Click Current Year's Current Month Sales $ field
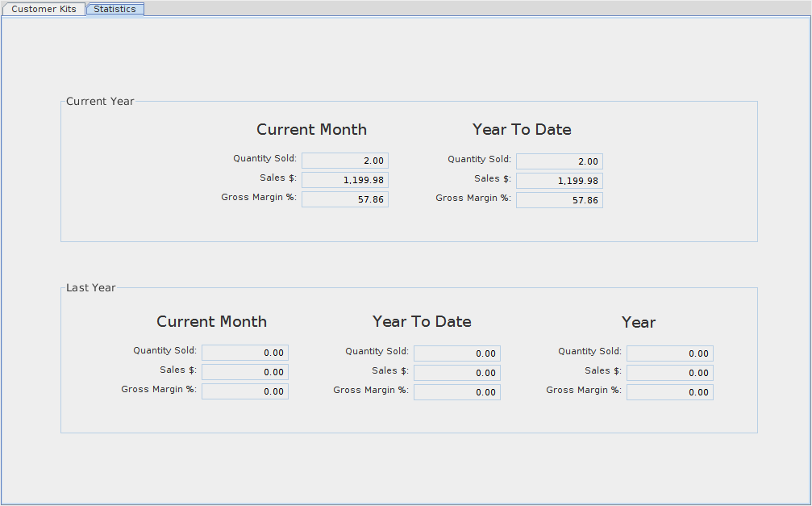The height and width of the screenshot is (506, 812). click(x=344, y=180)
